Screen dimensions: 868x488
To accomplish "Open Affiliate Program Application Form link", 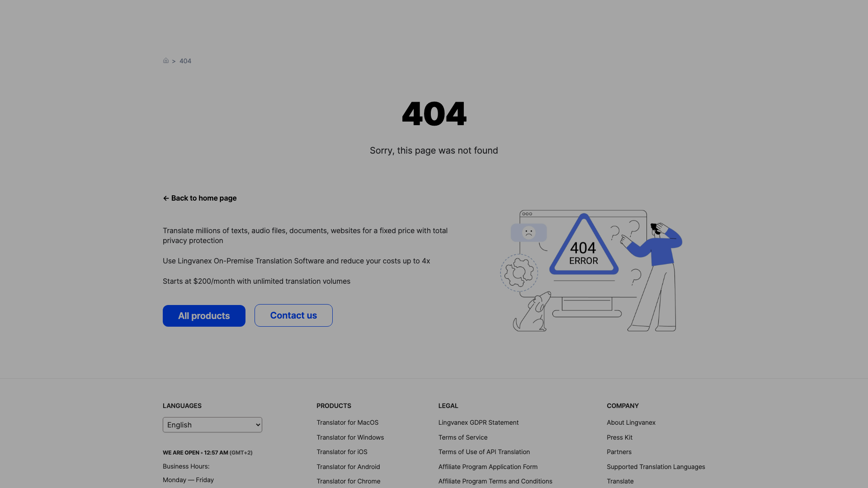I will pyautogui.click(x=488, y=467).
